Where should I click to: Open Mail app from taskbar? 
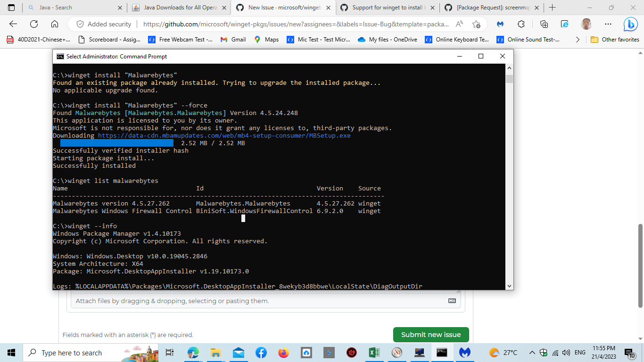pos(238,353)
